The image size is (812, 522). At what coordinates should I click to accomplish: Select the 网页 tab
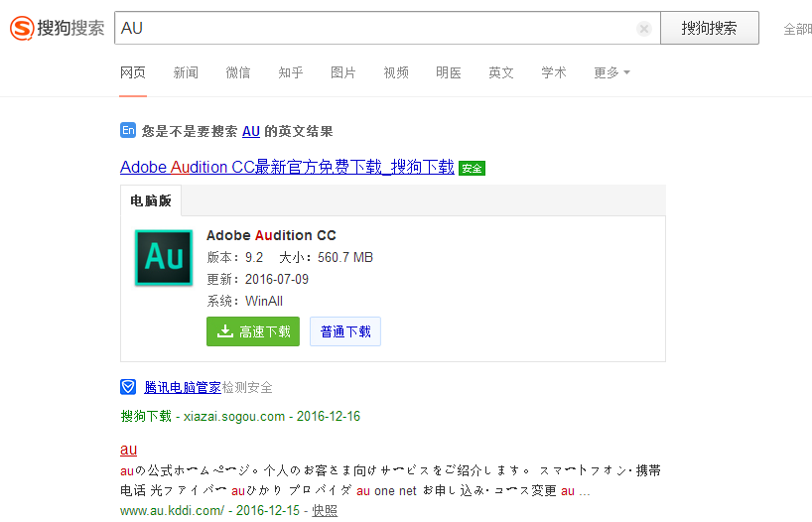click(133, 72)
